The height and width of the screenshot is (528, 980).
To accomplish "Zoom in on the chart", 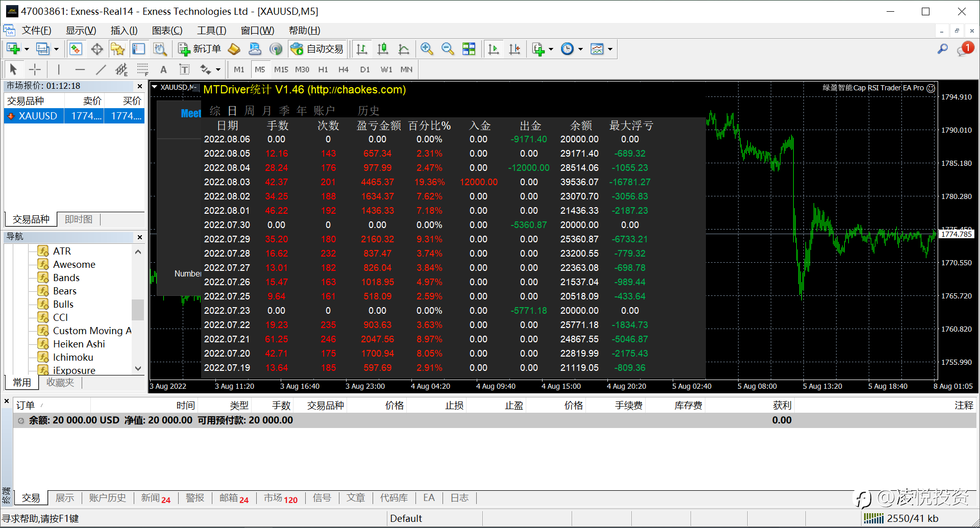I will 427,49.
